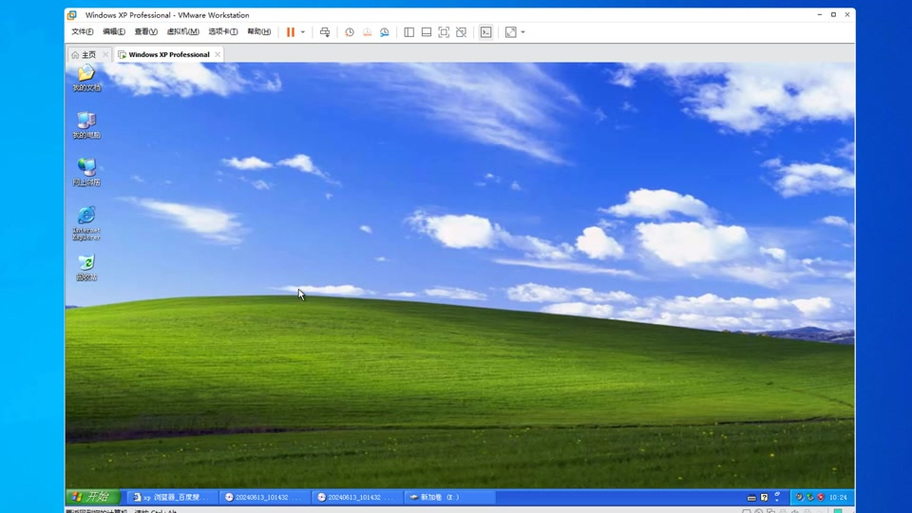Image resolution: width=912 pixels, height=513 pixels.
Task: Click the red shield security tray icon
Action: [x=821, y=497]
